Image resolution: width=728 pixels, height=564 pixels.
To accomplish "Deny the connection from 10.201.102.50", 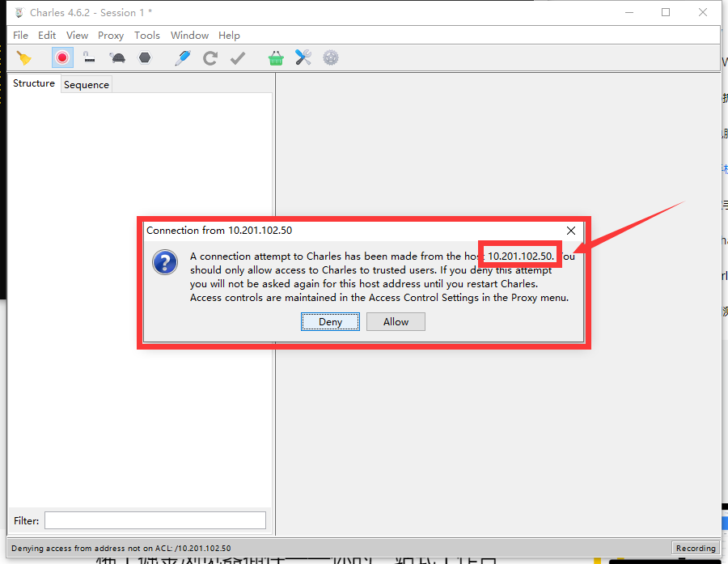I will point(330,321).
